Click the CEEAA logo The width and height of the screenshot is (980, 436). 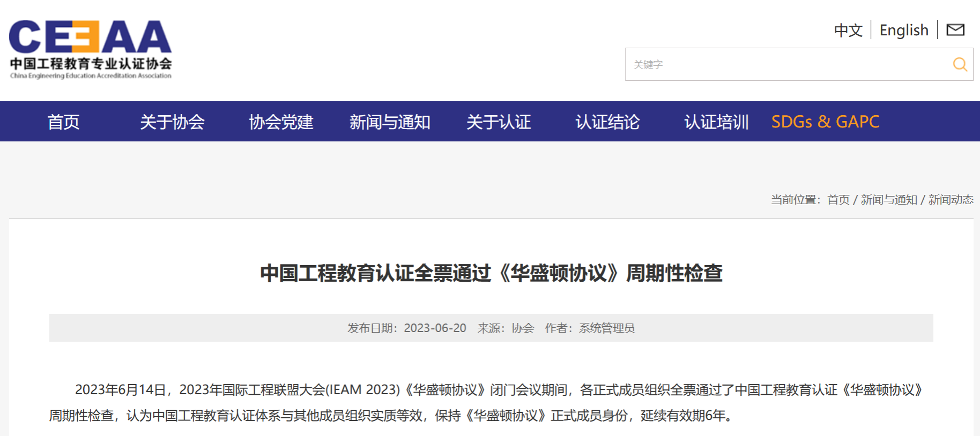tap(90, 37)
